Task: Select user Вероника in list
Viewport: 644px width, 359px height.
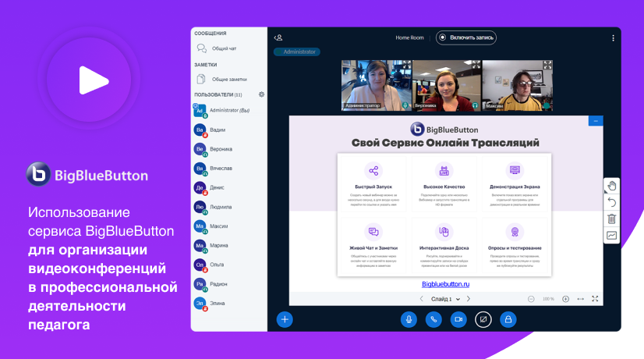Action: pos(228,149)
